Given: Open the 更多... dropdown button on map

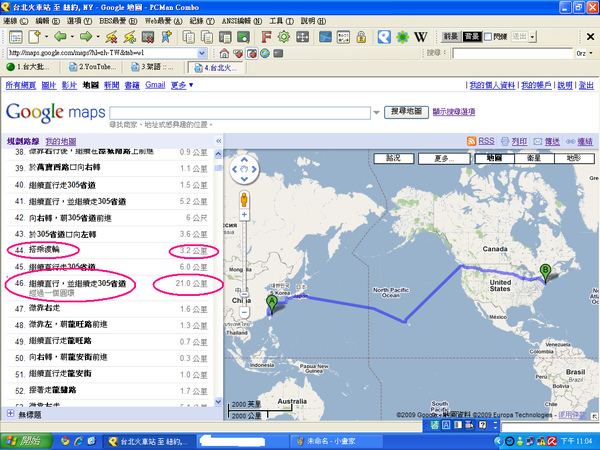Looking at the screenshot, I should click(x=444, y=158).
